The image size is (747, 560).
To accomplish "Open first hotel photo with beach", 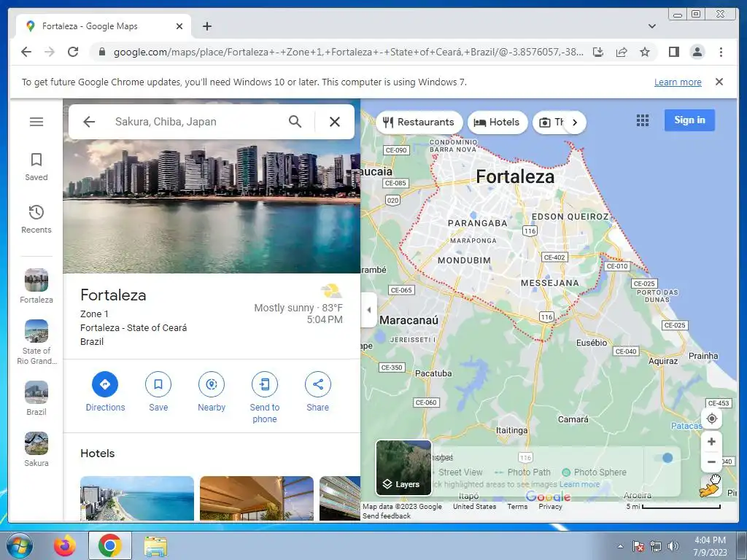I will [137, 498].
